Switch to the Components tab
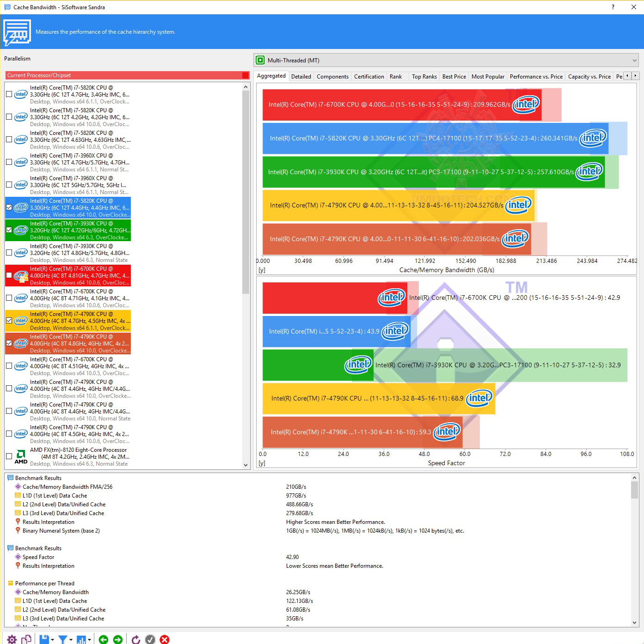The height and width of the screenshot is (644, 644). pyautogui.click(x=332, y=77)
